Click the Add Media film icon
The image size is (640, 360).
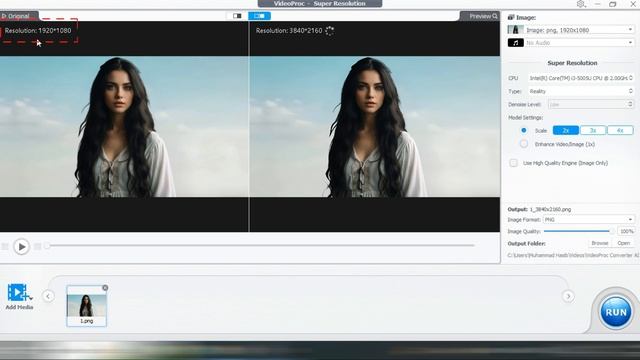pyautogui.click(x=17, y=292)
